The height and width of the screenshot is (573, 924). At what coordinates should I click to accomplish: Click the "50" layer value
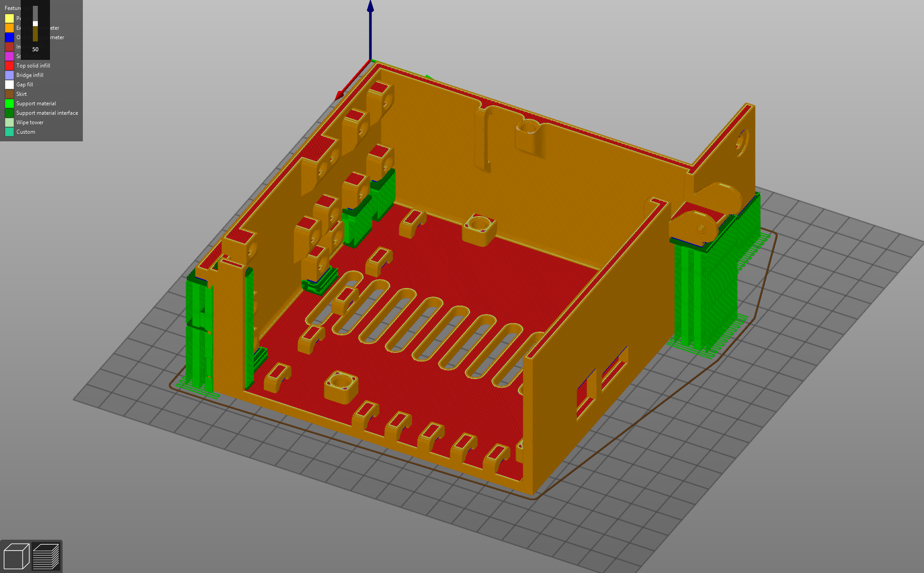35,50
